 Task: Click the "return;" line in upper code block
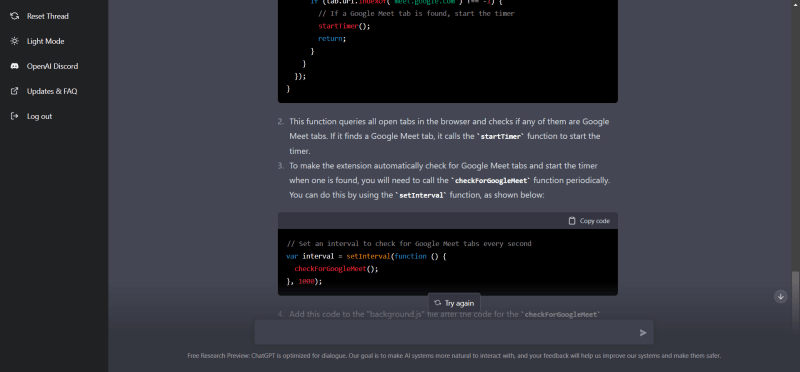pyautogui.click(x=332, y=38)
